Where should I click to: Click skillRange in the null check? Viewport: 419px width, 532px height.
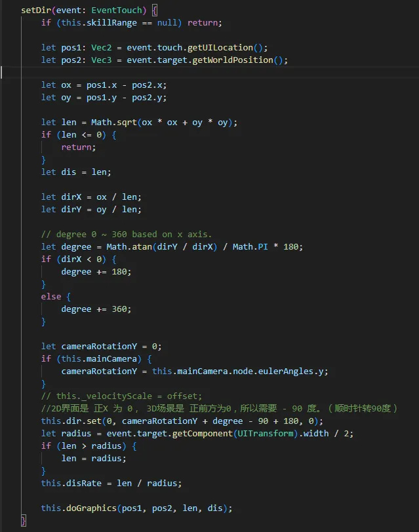111,23
